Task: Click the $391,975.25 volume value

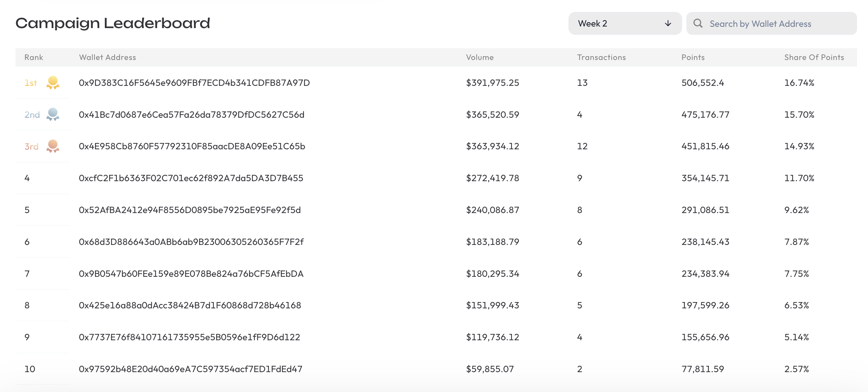Action: click(492, 83)
